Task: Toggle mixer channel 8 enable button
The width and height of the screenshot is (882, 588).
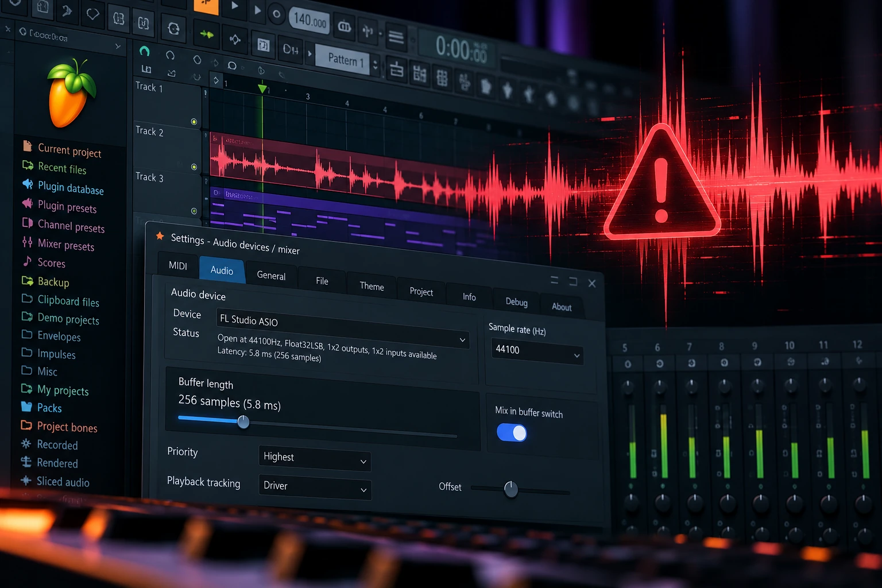Action: (x=724, y=362)
